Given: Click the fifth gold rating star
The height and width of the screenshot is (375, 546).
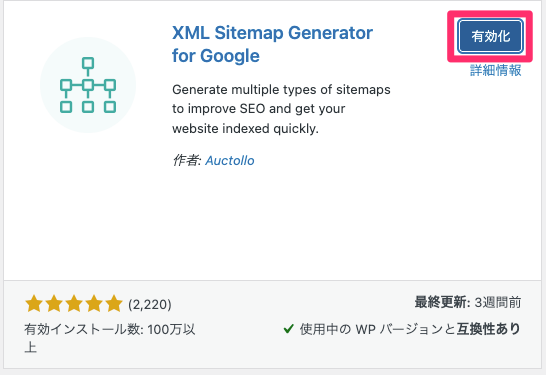Looking at the screenshot, I should pos(114,304).
